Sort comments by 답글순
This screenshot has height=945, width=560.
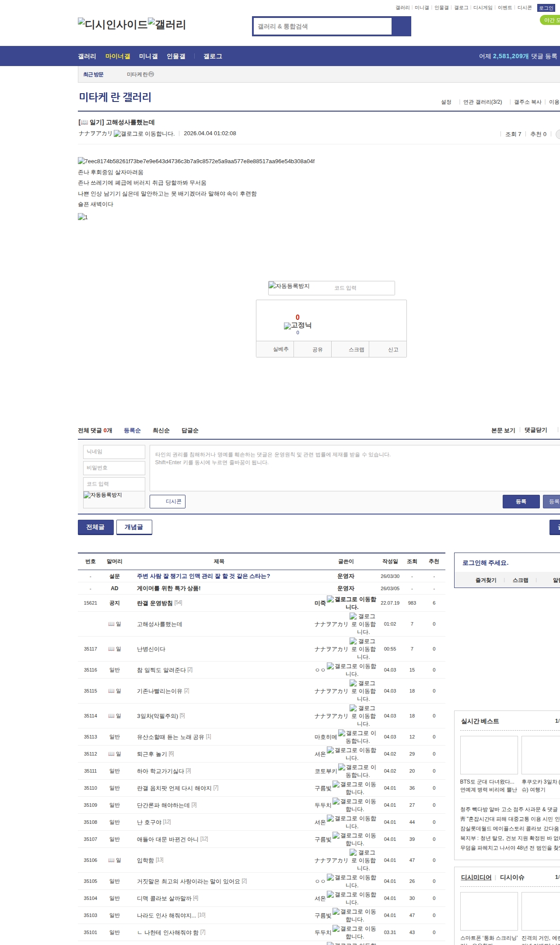(190, 430)
